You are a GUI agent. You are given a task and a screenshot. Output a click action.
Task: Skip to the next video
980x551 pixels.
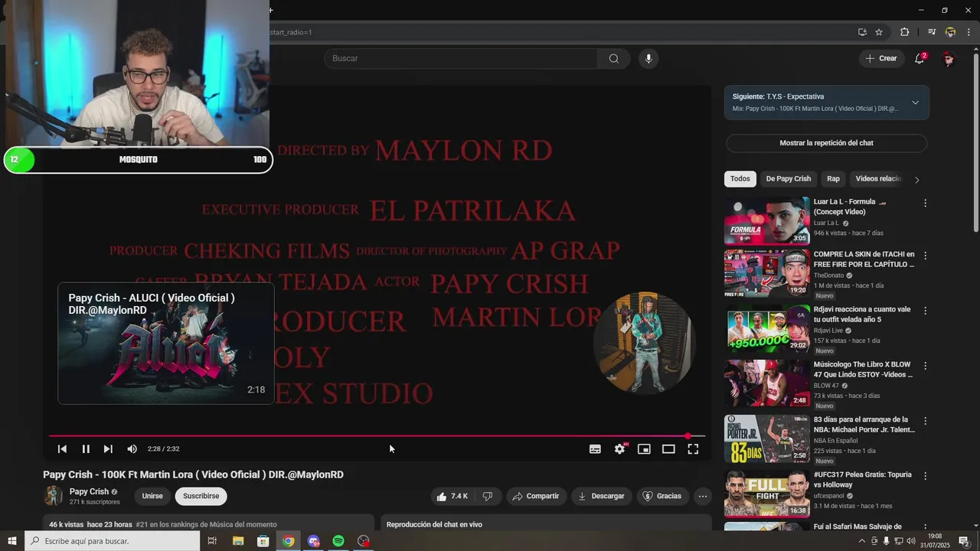click(x=108, y=449)
